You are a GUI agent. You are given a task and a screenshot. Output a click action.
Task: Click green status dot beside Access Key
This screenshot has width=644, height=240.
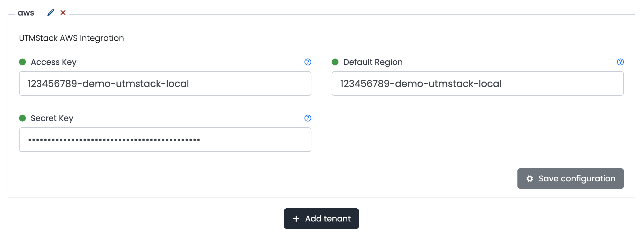[x=23, y=62]
